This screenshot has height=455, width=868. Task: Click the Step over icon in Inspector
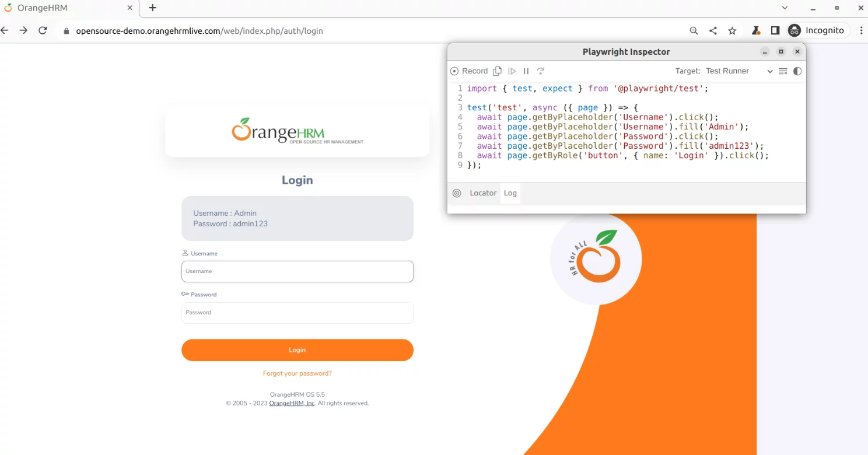coord(541,71)
